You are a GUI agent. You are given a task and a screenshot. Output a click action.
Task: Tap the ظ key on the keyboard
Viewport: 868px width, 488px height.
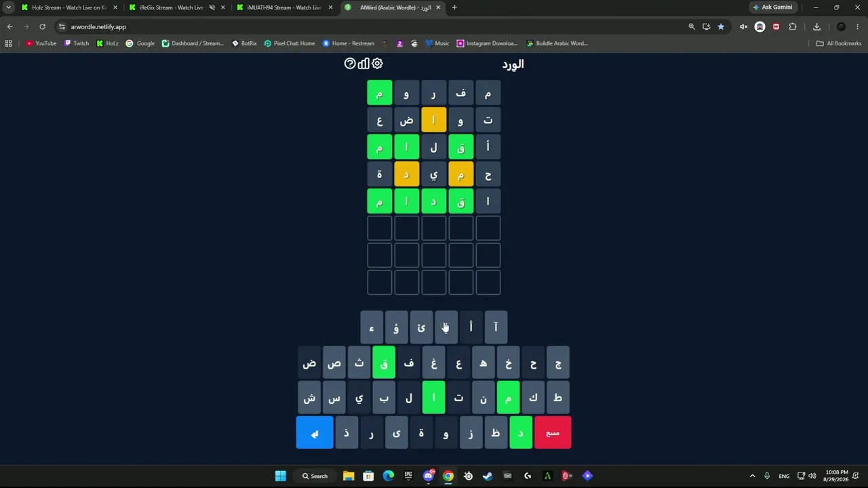pyautogui.click(x=496, y=432)
